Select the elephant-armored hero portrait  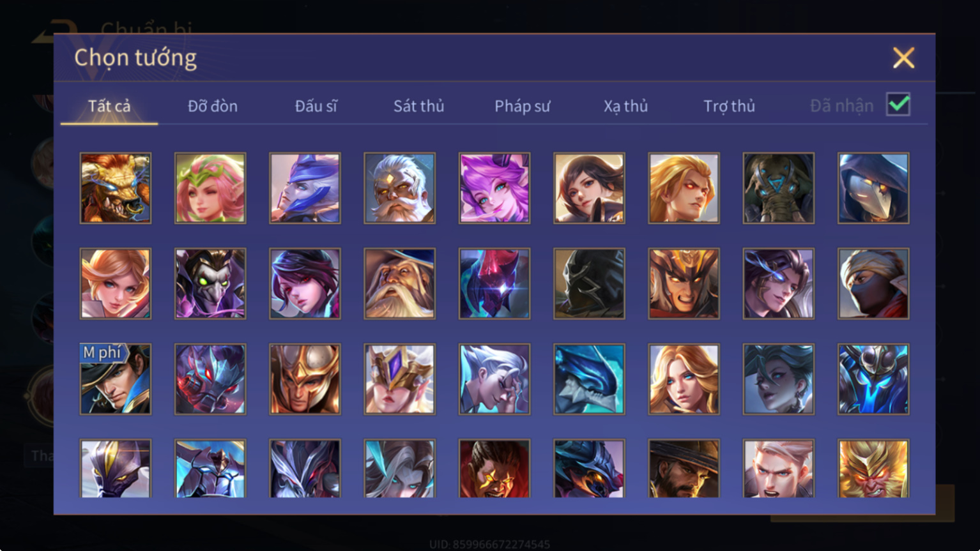779,188
